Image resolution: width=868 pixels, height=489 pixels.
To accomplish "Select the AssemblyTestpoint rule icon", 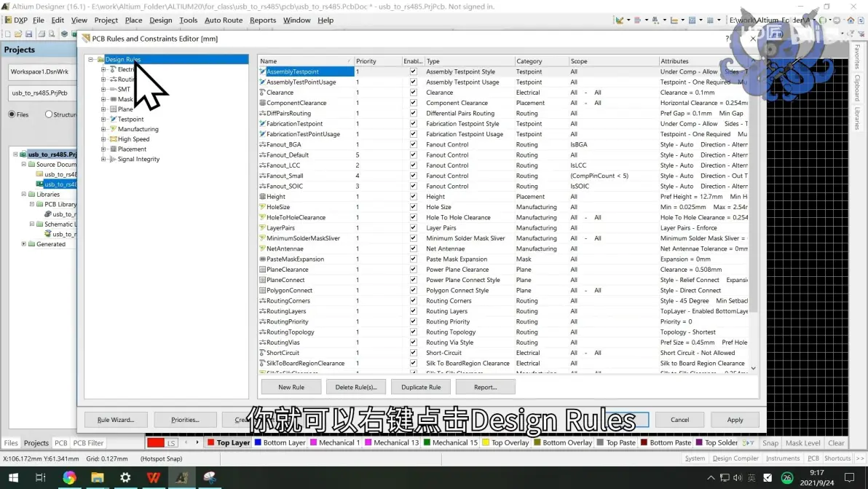I will click(x=263, y=71).
